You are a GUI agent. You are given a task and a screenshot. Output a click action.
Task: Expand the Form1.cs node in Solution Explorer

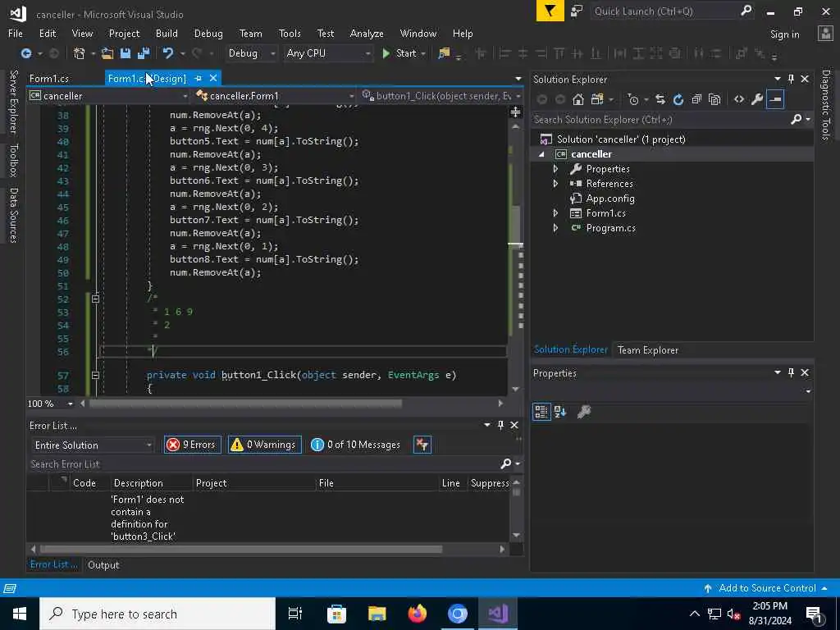click(x=555, y=213)
